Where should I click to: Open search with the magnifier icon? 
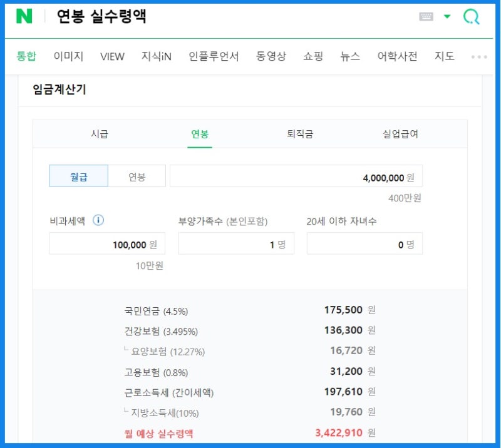(x=471, y=18)
